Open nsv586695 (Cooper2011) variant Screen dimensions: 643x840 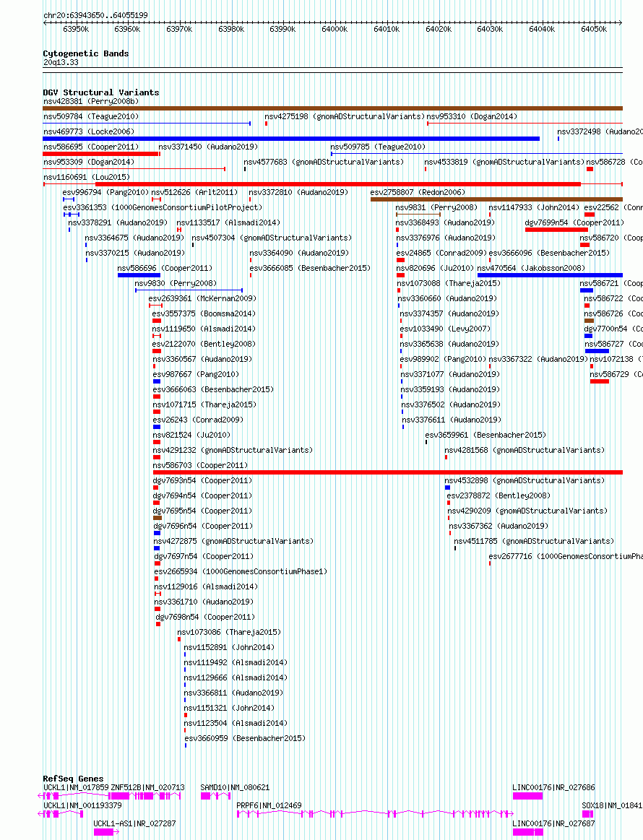91,147
